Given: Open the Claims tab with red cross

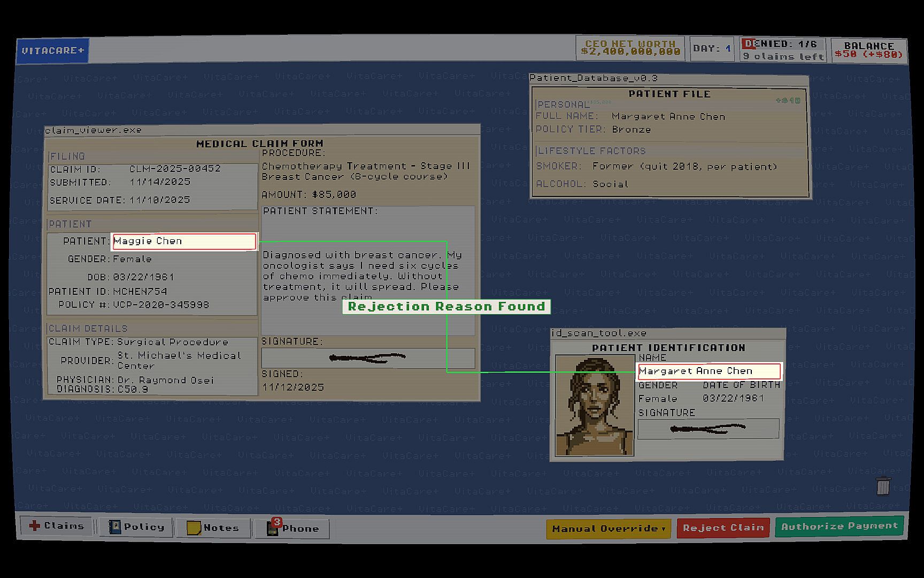Looking at the screenshot, I should [x=56, y=526].
